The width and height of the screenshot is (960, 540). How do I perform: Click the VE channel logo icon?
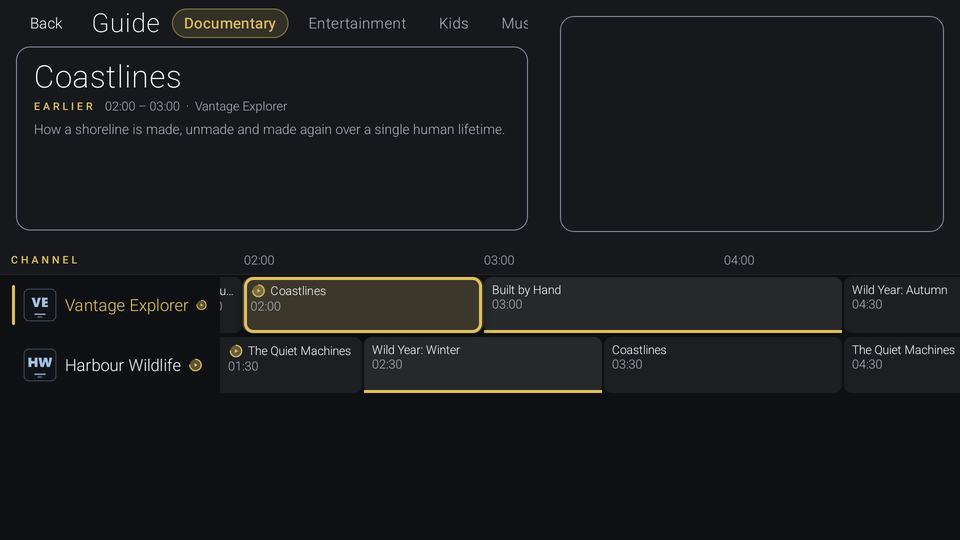(x=40, y=305)
